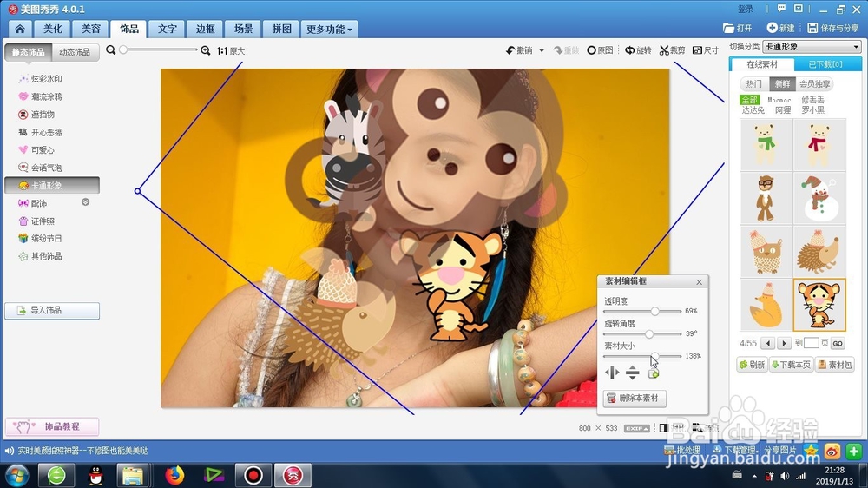Filter stickers by 全部
This screenshot has height=488, width=868.
750,100
